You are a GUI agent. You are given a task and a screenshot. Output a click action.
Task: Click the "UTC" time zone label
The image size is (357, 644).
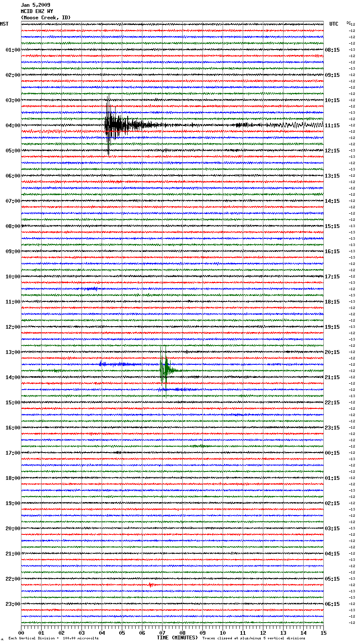point(333,24)
